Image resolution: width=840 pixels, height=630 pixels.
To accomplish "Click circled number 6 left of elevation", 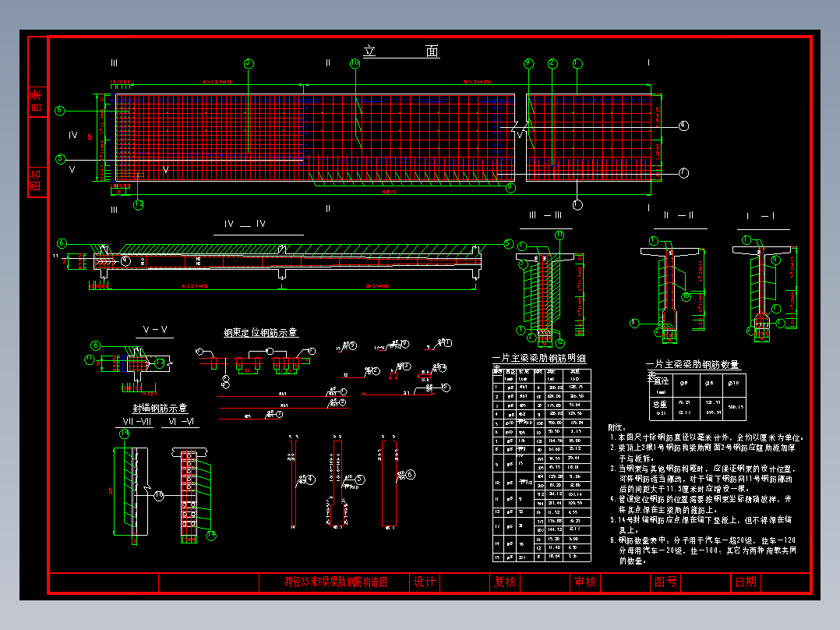I will coord(60,111).
